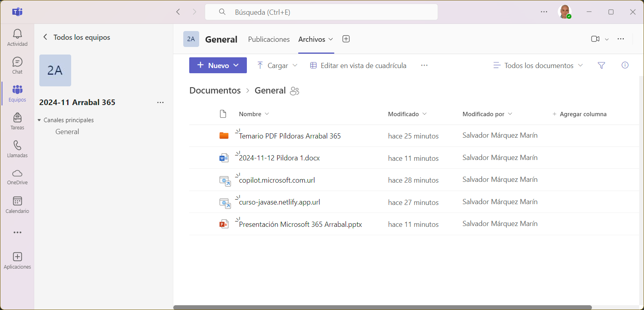Open the Cargar upload dropdown
The width and height of the screenshot is (644, 310).
click(x=295, y=65)
